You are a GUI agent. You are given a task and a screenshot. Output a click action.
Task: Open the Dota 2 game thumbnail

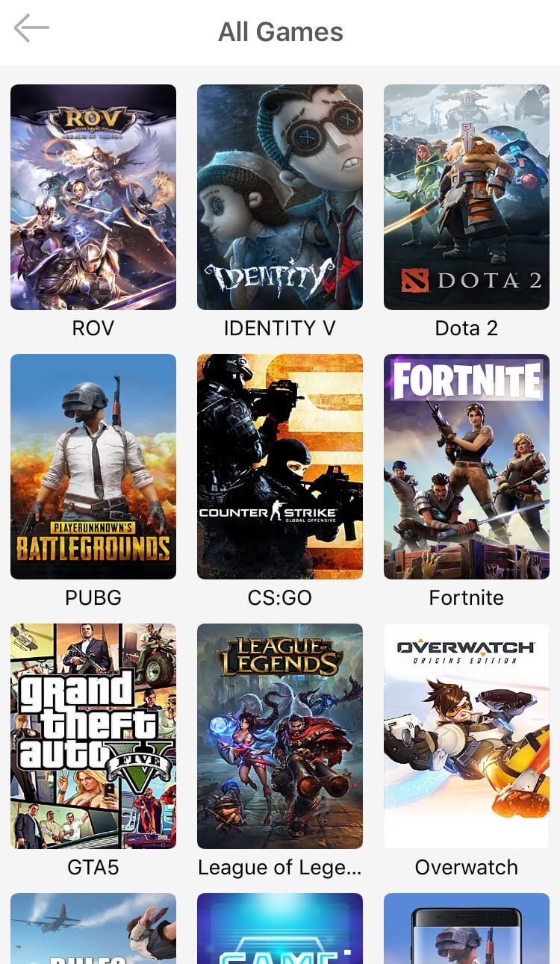(x=467, y=197)
